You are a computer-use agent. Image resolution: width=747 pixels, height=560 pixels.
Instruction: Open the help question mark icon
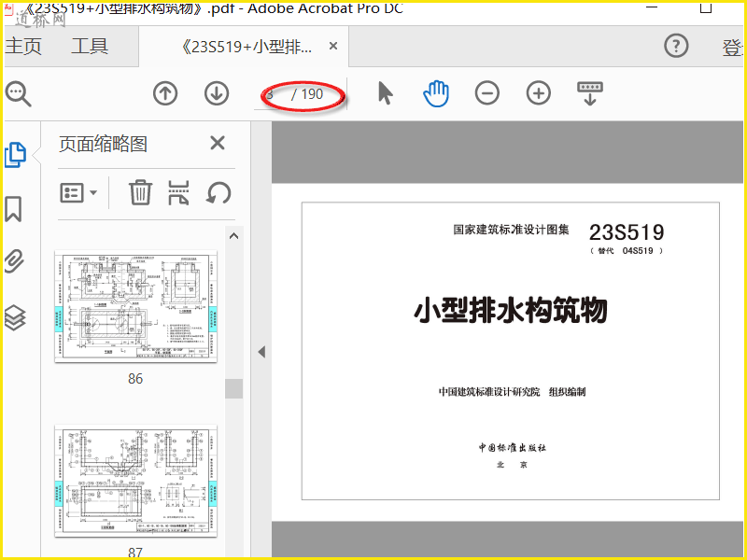(x=676, y=46)
